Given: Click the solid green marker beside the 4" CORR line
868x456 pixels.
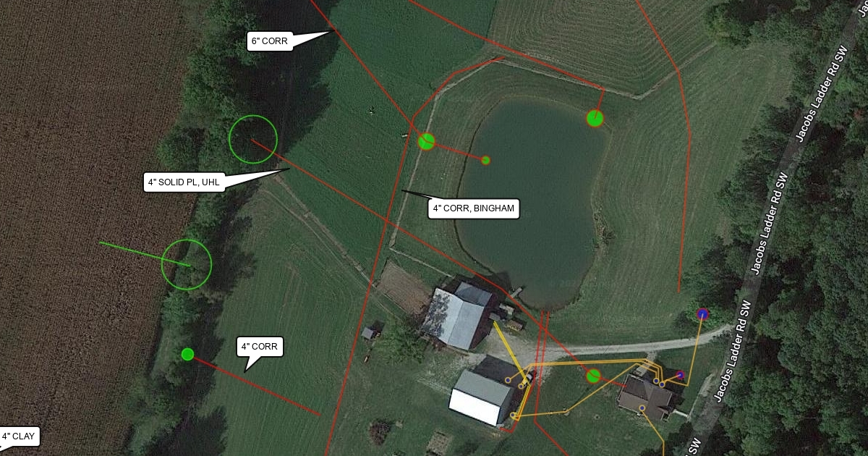Looking at the screenshot, I should pyautogui.click(x=187, y=354).
